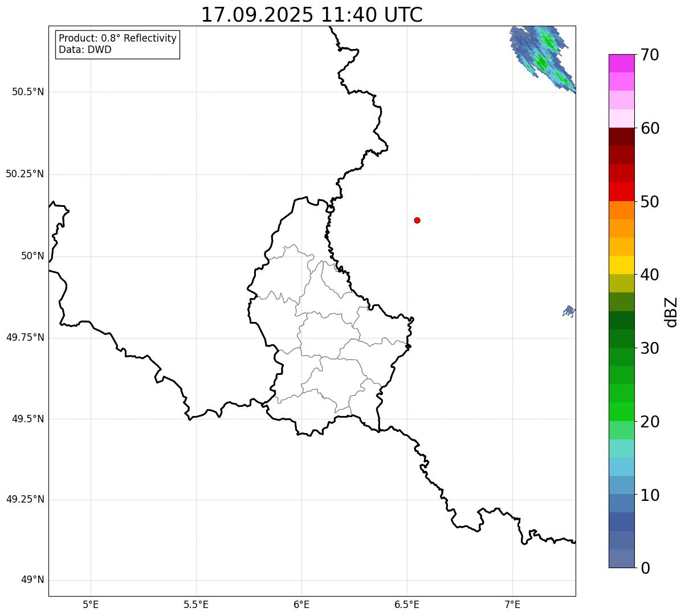
Task: Click the 49.75°N latitude label
Action: pos(25,337)
